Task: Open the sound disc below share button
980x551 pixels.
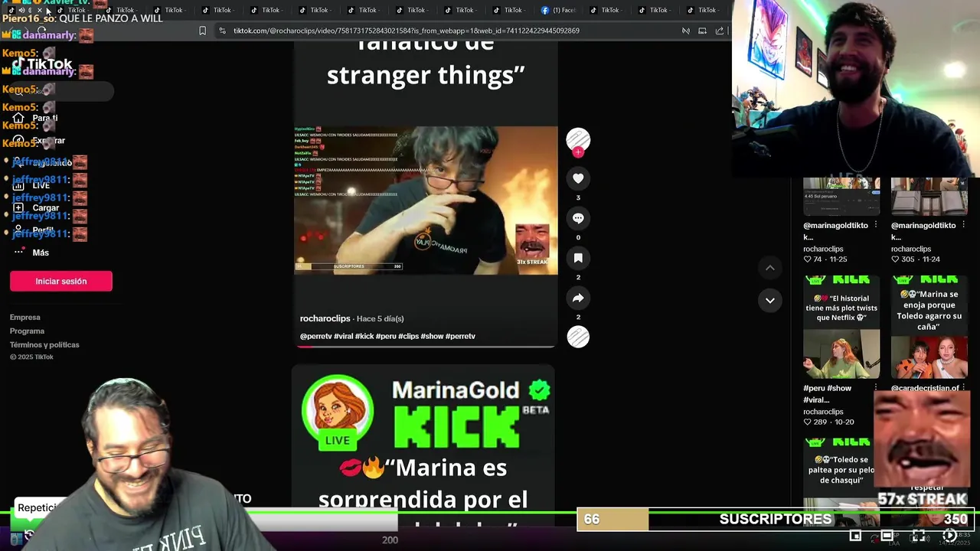Action: [578, 337]
